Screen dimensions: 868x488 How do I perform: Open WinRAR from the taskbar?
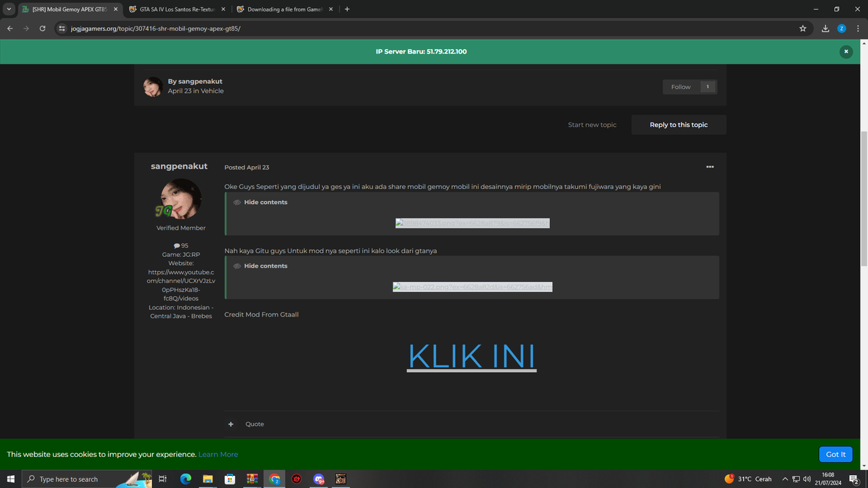coord(252,479)
